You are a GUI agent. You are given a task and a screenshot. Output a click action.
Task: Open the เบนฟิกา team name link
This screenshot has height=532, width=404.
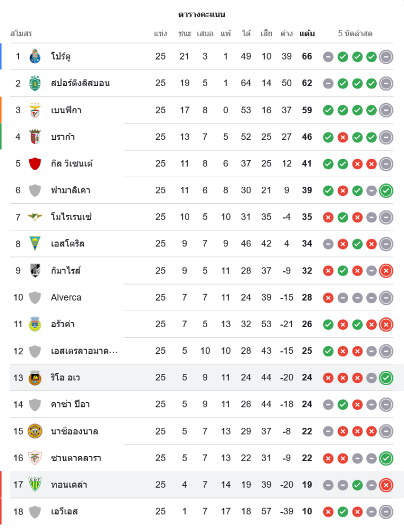click(x=66, y=110)
